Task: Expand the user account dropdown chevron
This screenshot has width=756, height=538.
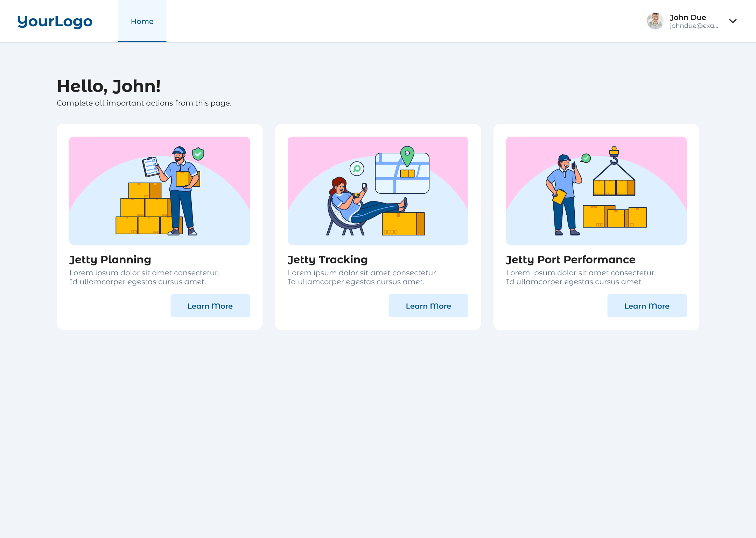Action: 733,21
